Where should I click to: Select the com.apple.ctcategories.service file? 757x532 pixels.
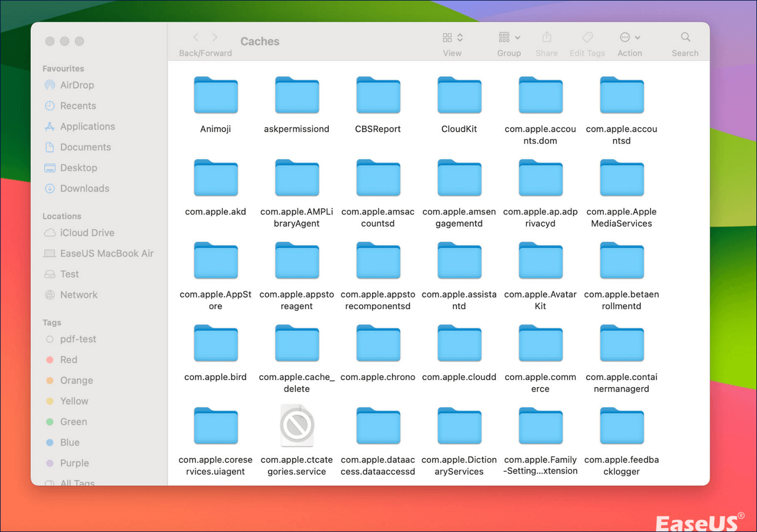(x=297, y=427)
